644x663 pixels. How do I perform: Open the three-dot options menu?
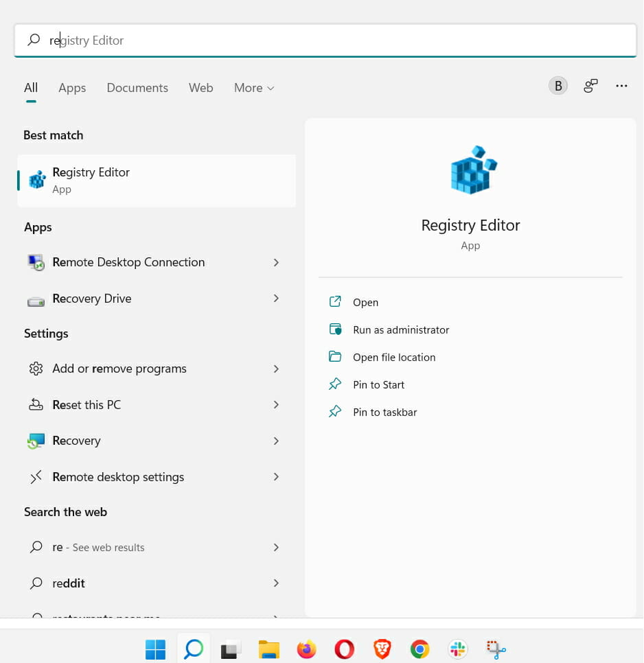point(621,86)
